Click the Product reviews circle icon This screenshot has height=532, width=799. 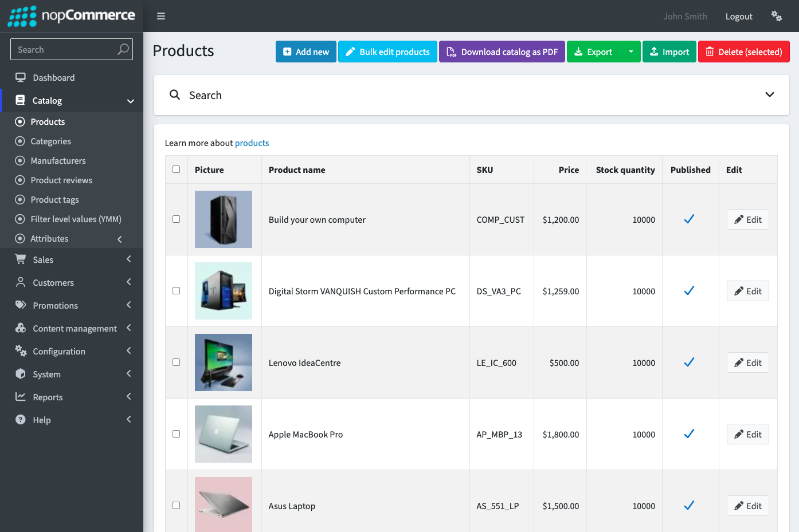click(20, 180)
